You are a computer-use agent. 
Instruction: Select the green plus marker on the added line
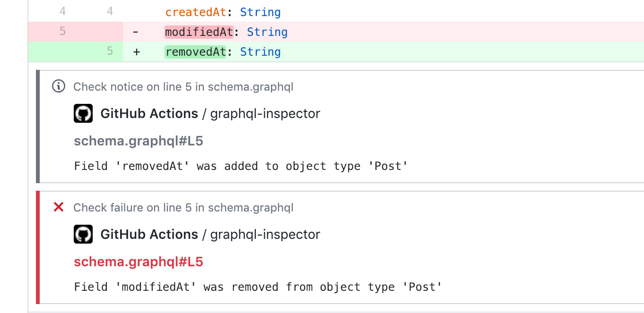[135, 51]
